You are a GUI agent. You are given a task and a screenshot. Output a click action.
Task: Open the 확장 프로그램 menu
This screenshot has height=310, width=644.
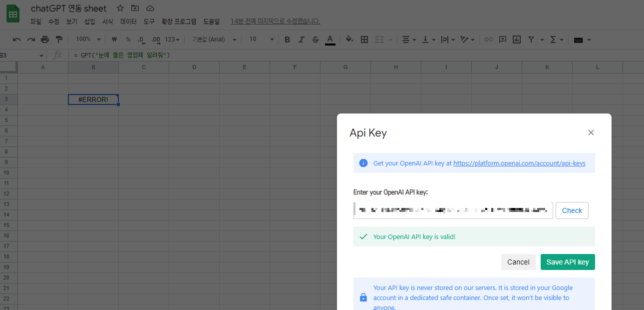179,21
